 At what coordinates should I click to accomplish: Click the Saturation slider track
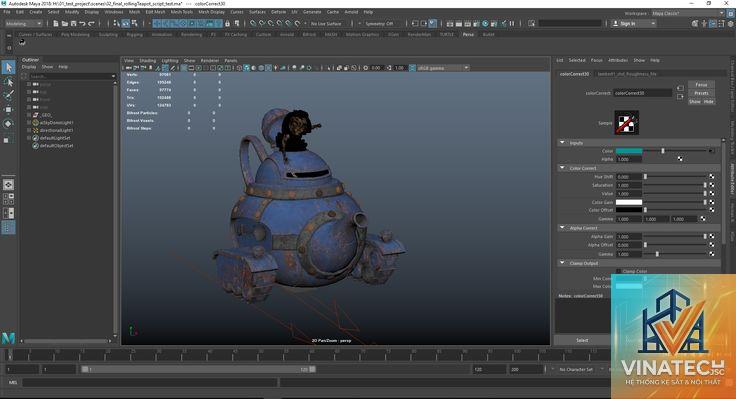click(675, 185)
